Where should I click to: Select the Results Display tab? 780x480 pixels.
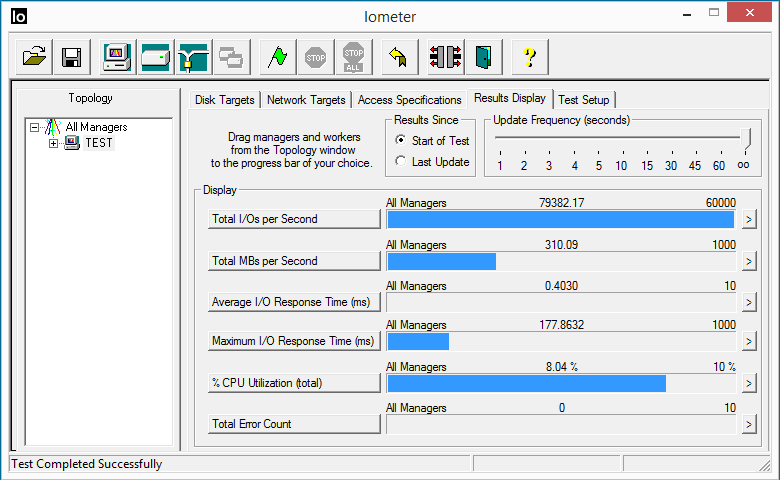coord(510,98)
